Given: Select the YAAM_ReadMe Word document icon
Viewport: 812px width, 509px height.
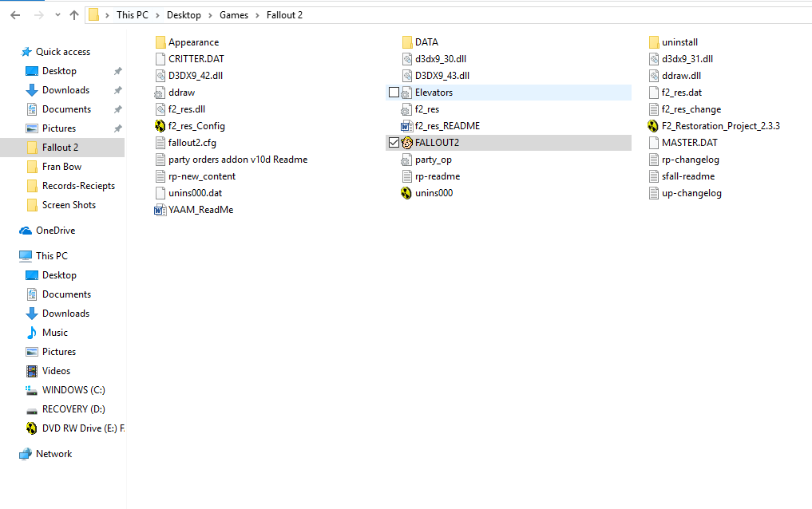Looking at the screenshot, I should 160,210.
